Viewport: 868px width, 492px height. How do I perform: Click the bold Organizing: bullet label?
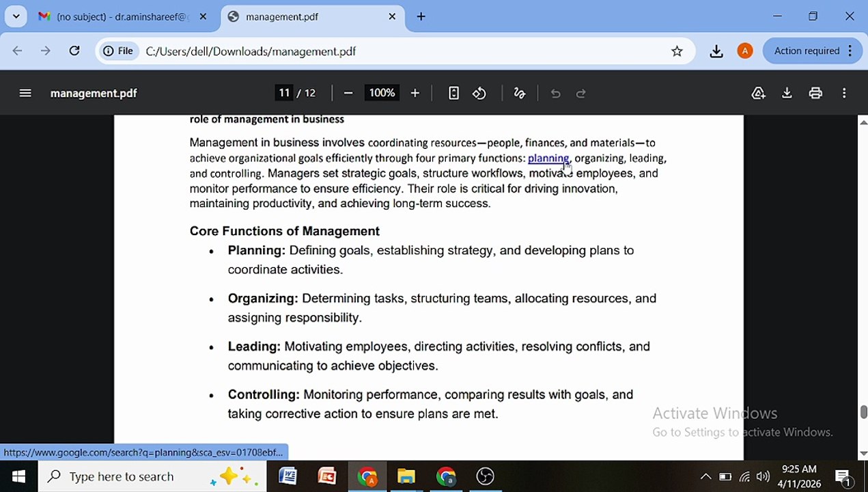coord(263,298)
